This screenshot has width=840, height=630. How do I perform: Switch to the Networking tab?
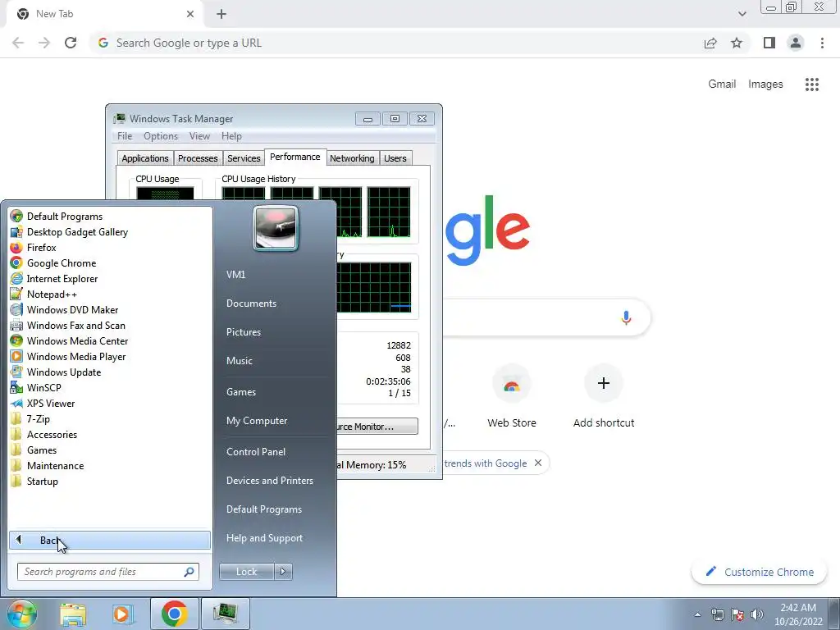click(352, 158)
